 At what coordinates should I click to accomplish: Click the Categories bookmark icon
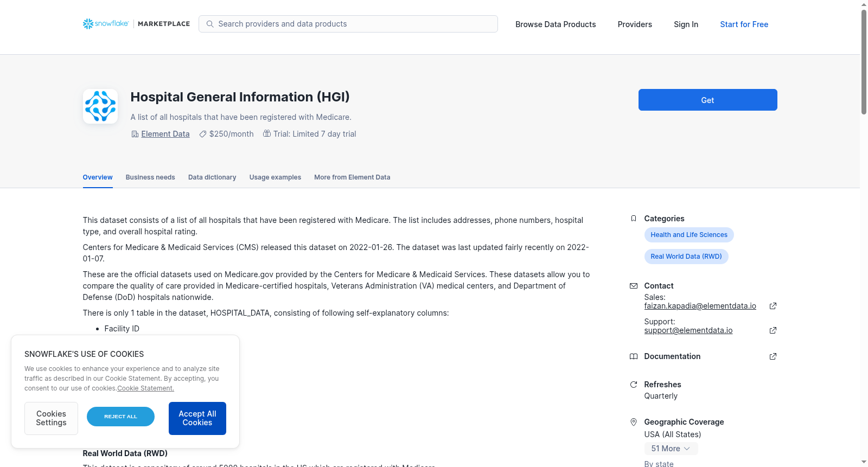(634, 219)
